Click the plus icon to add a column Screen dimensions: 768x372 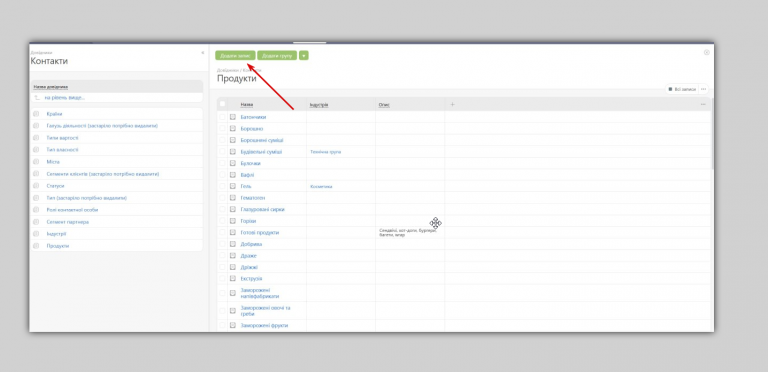tap(453, 104)
